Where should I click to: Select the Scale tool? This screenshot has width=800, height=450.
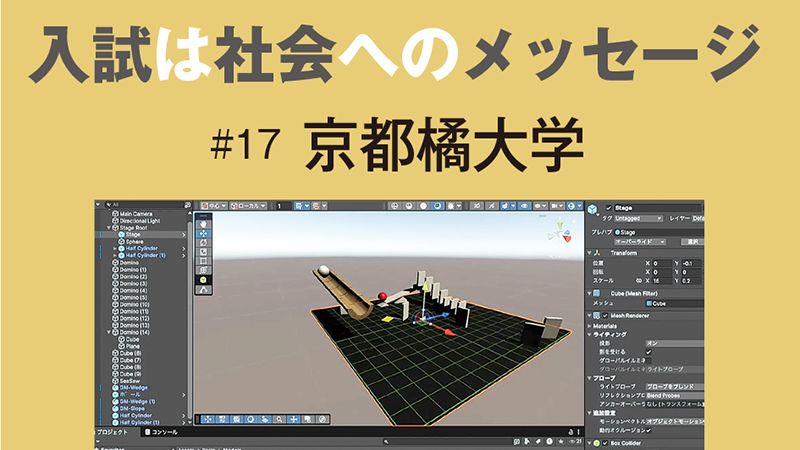pos(204,252)
